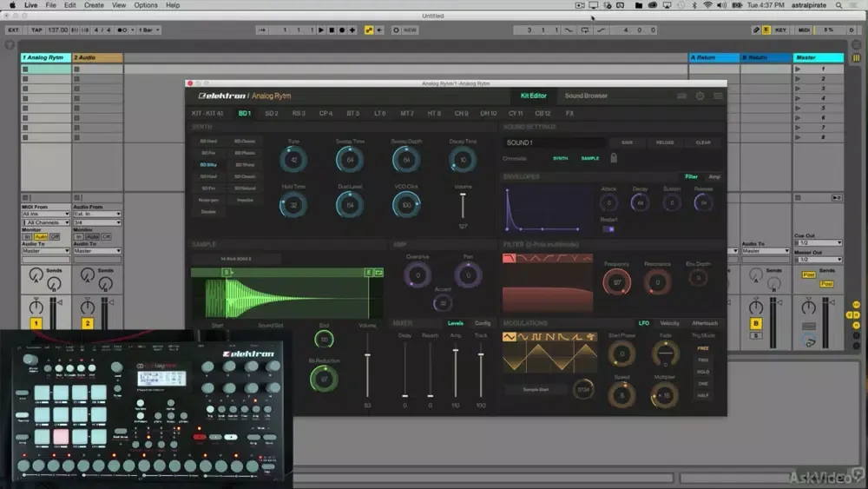
Task: Open the hamburger menu icon in Analog Rytm header
Action: pos(718,96)
